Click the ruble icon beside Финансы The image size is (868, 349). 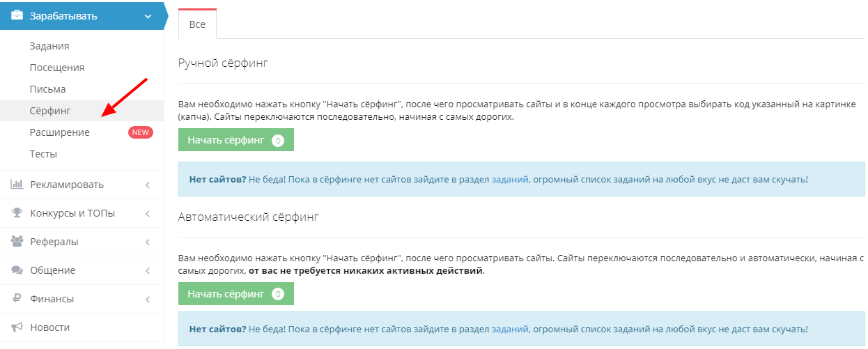coord(17,299)
